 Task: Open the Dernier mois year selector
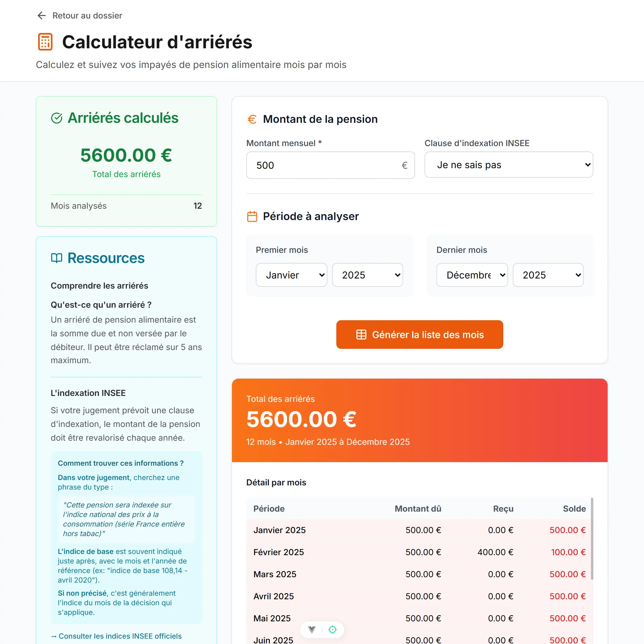(548, 275)
